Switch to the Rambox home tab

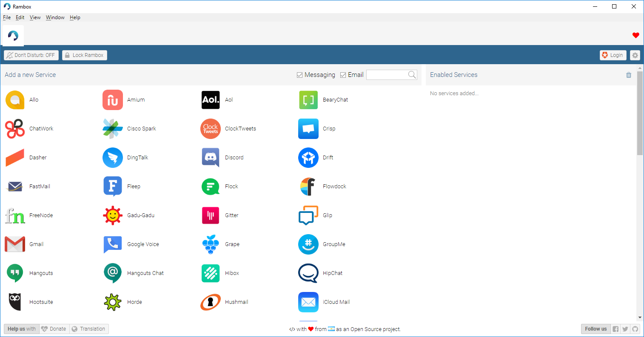pos(13,35)
